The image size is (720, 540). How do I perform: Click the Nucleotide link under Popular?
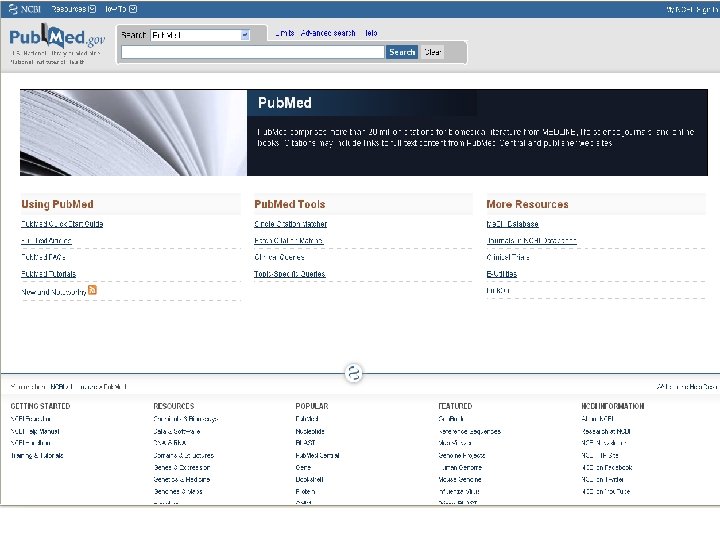(x=310, y=431)
